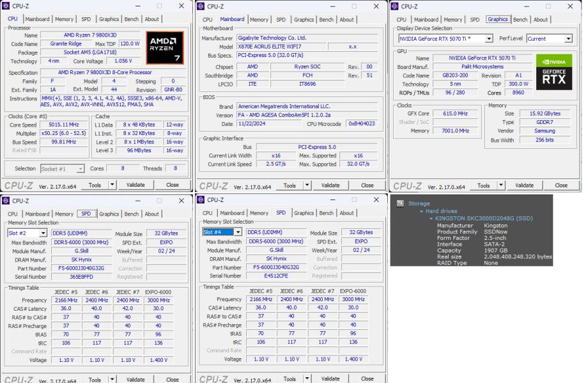This screenshot has height=383, width=588.
Task: Click Validate button in the Slot #4 window
Action: coord(330,379)
